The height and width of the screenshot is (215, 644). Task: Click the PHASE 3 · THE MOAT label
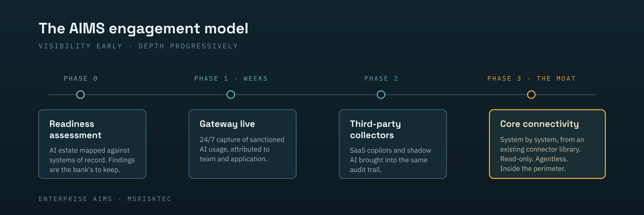[x=531, y=78]
